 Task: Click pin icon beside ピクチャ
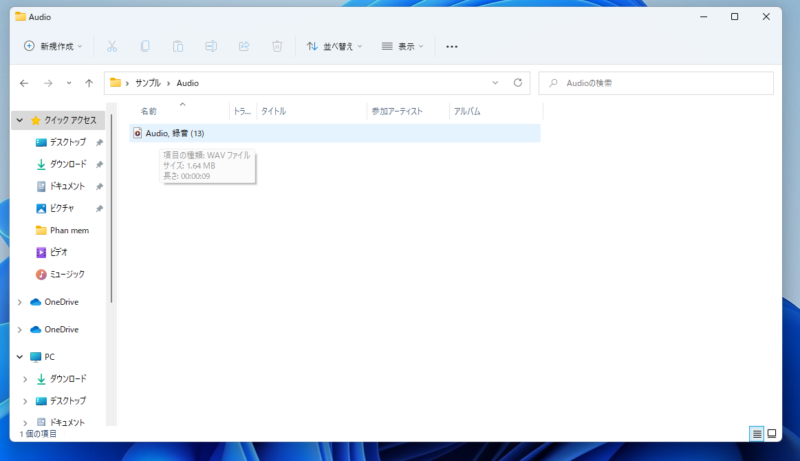pos(99,208)
